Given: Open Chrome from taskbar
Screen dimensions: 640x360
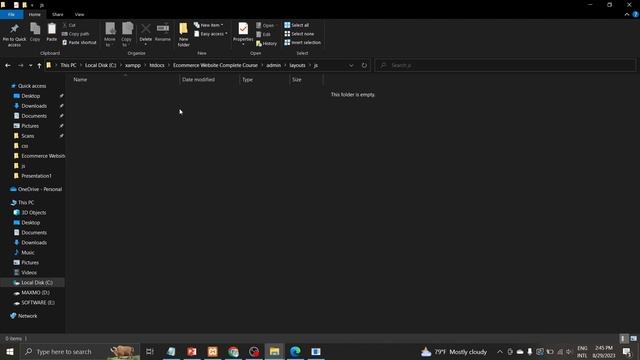Looking at the screenshot, I should tap(233, 351).
